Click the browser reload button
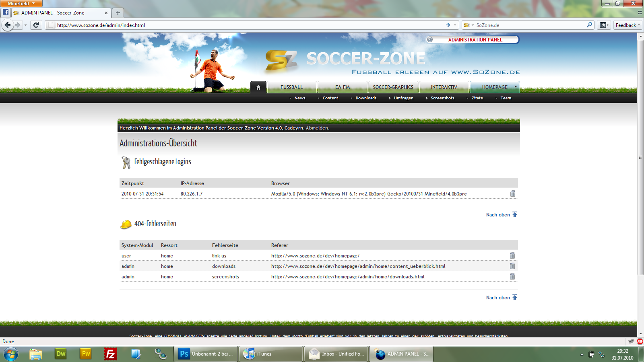The height and width of the screenshot is (362, 644). tap(36, 25)
